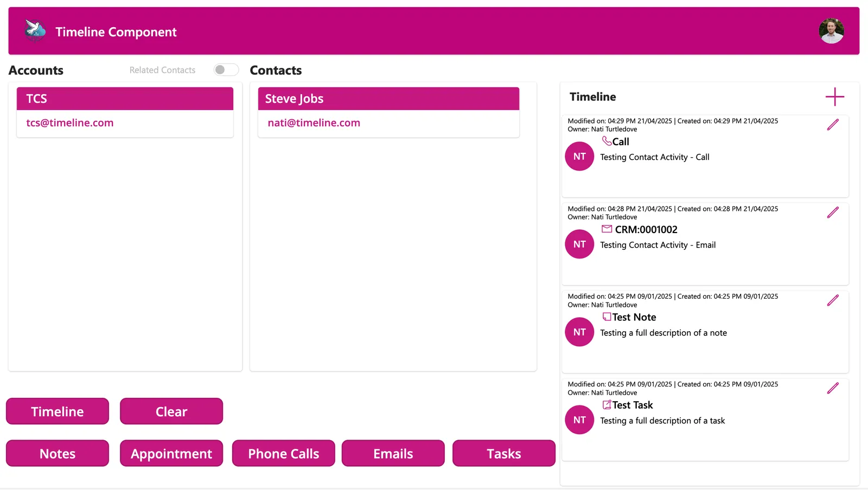Open the user profile photo
868x490 pixels.
831,31
